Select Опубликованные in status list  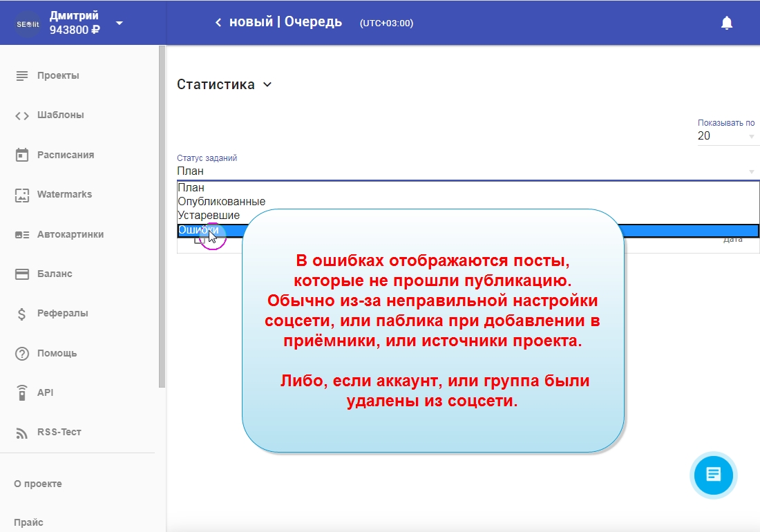tap(222, 202)
